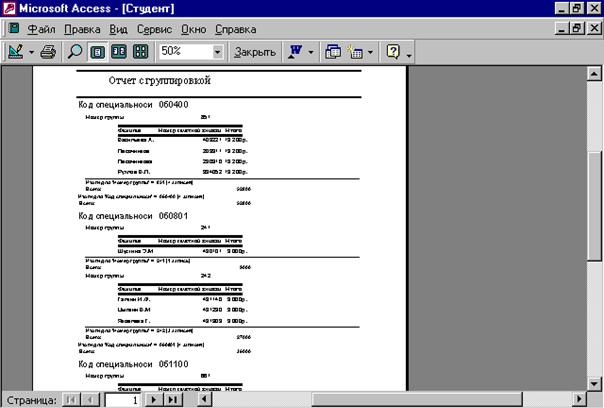604x408 pixels.
Task: Open the 50% zoom dropdown
Action: point(218,51)
